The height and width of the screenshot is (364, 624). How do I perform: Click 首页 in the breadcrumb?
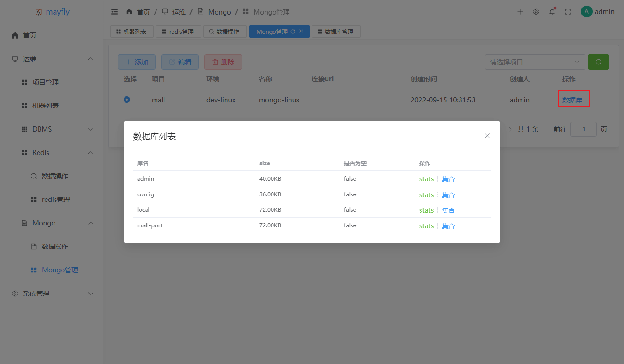coord(143,12)
